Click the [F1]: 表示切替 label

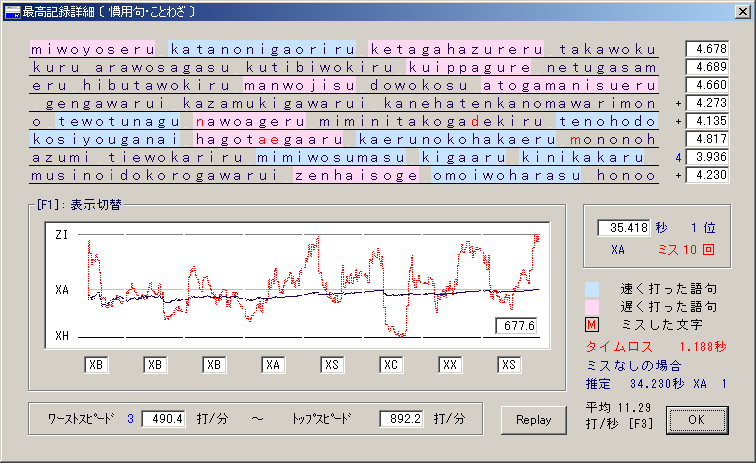79,204
